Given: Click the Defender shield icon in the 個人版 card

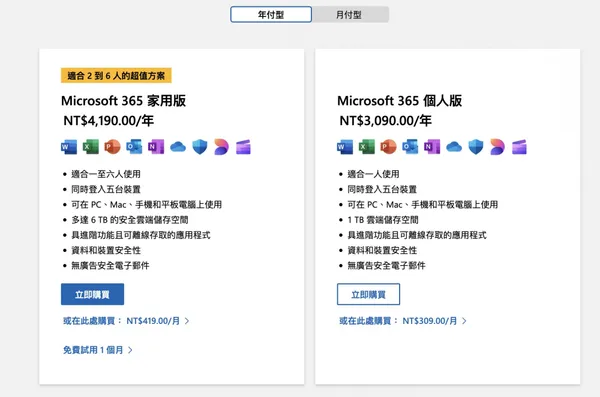Looking at the screenshot, I should point(476,147).
